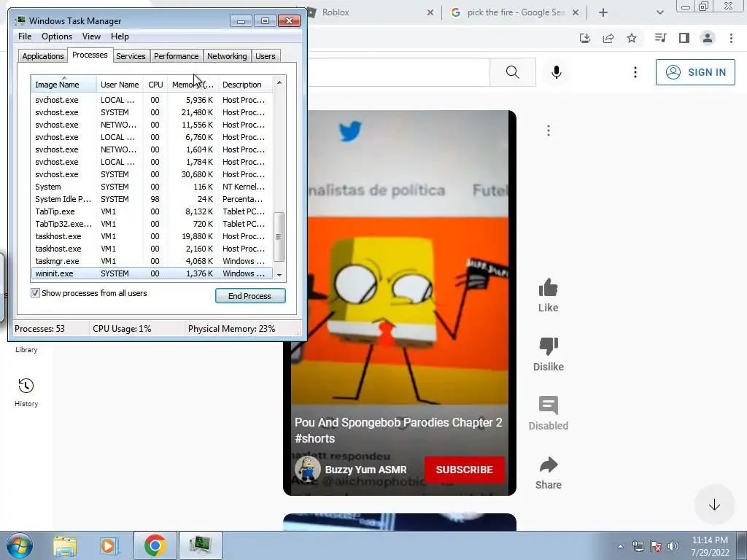Click Chrome icon in taskbar

point(155,545)
